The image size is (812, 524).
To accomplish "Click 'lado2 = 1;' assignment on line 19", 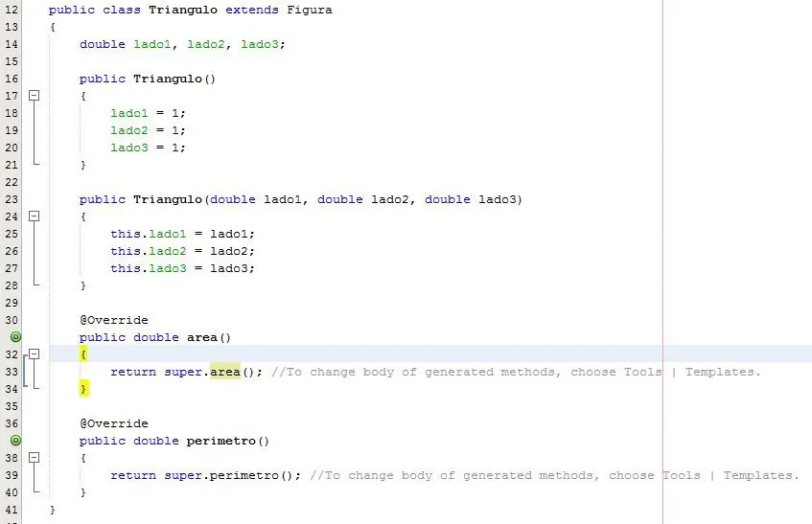I will click(148, 130).
